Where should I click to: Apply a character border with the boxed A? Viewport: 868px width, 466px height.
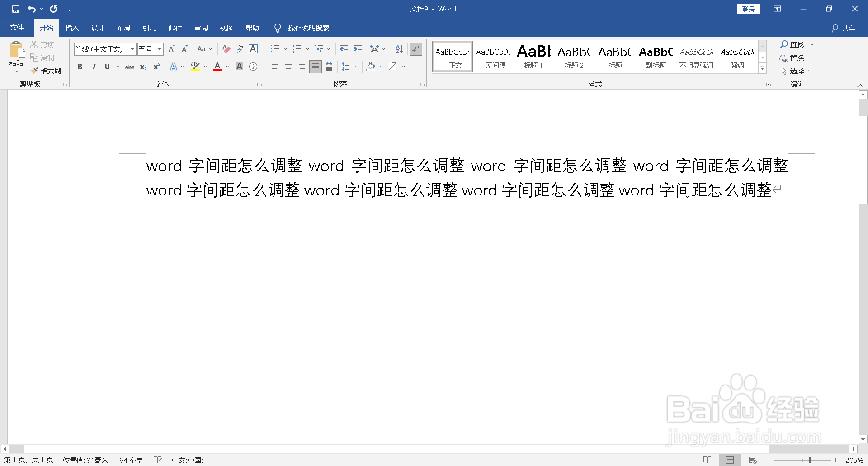[253, 49]
